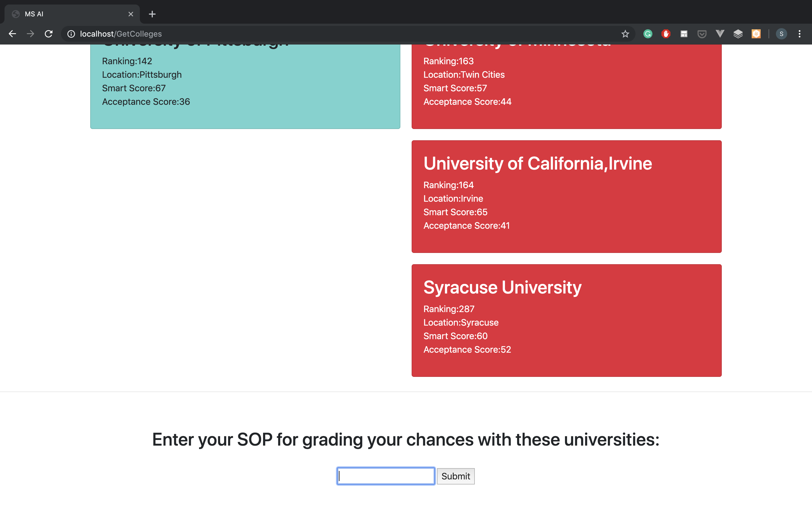Click the stacked layers extension icon
This screenshot has height=507, width=812.
(x=738, y=34)
